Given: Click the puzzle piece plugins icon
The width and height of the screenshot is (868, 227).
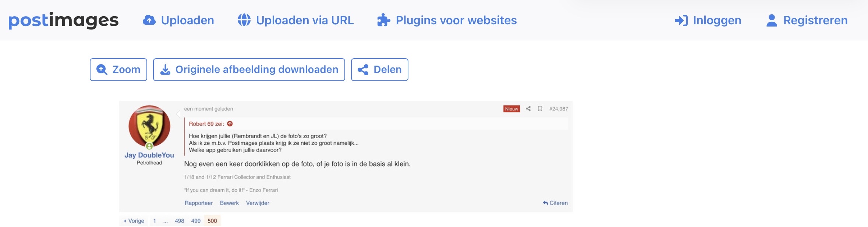Looking at the screenshot, I should [x=384, y=20].
